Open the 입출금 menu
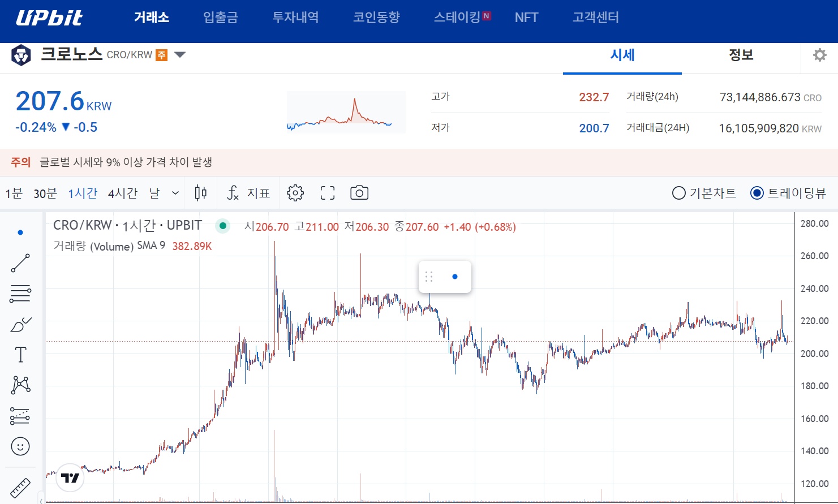 [x=221, y=18]
